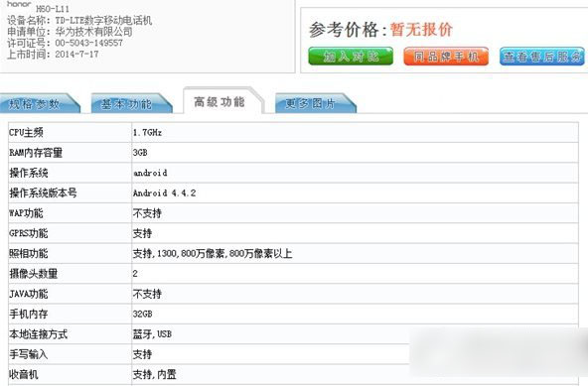
Task: Click the camera count value 2
Action: pos(135,274)
